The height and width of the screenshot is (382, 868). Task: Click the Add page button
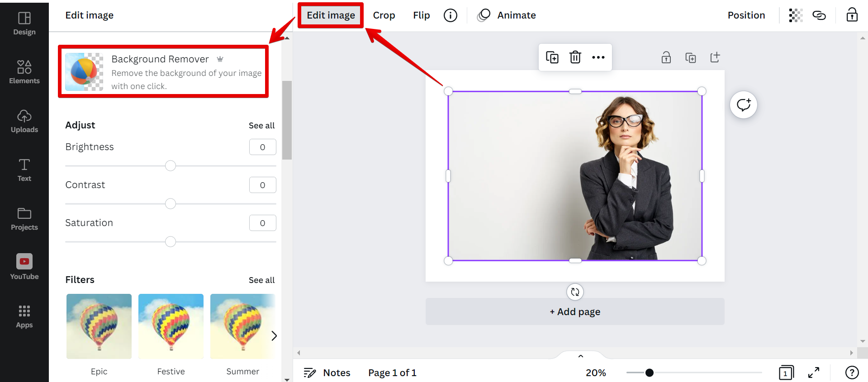574,311
